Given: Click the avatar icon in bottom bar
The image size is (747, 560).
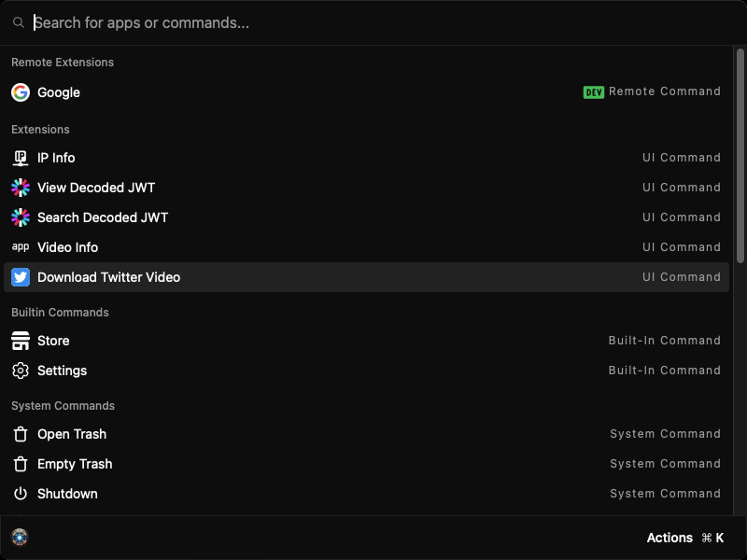Looking at the screenshot, I should (x=20, y=537).
